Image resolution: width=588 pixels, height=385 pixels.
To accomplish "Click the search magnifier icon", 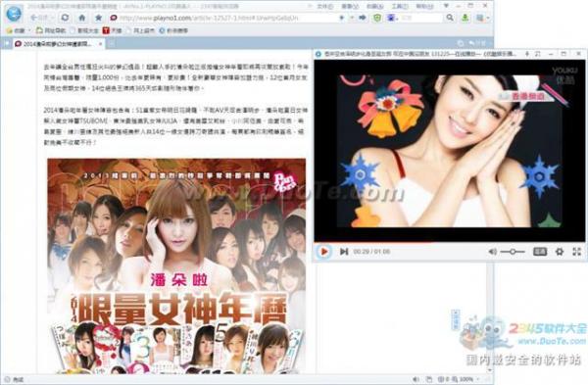I will click(x=450, y=18).
